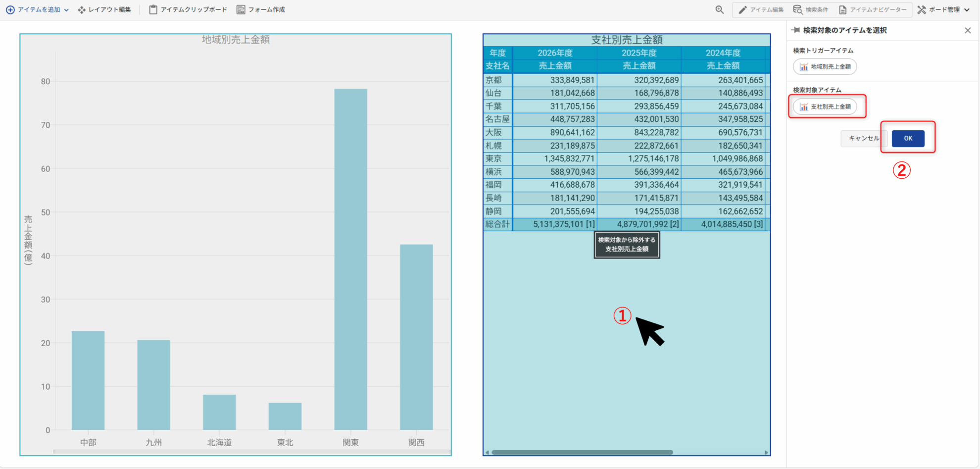Click the 2026年度 column header

[555, 53]
